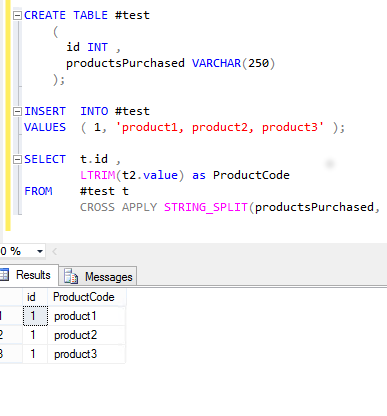
Task: Select the id cell in product2 row
Action: pos(35,335)
